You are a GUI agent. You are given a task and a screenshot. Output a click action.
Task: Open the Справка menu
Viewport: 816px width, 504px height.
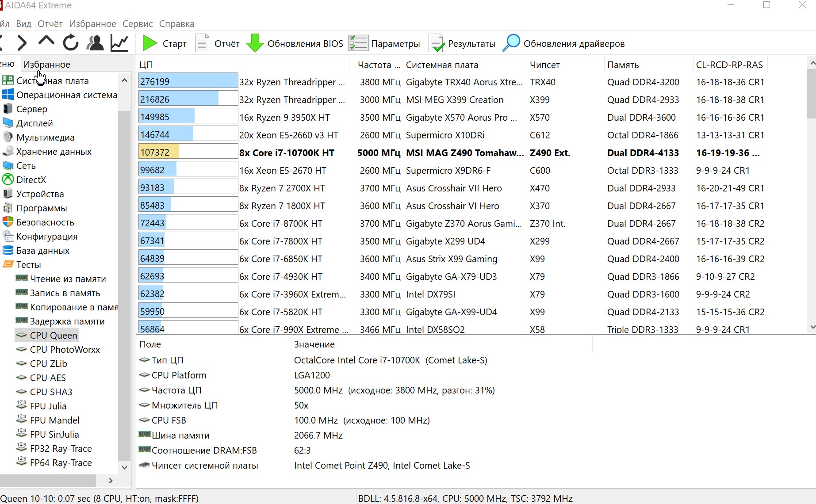point(176,24)
